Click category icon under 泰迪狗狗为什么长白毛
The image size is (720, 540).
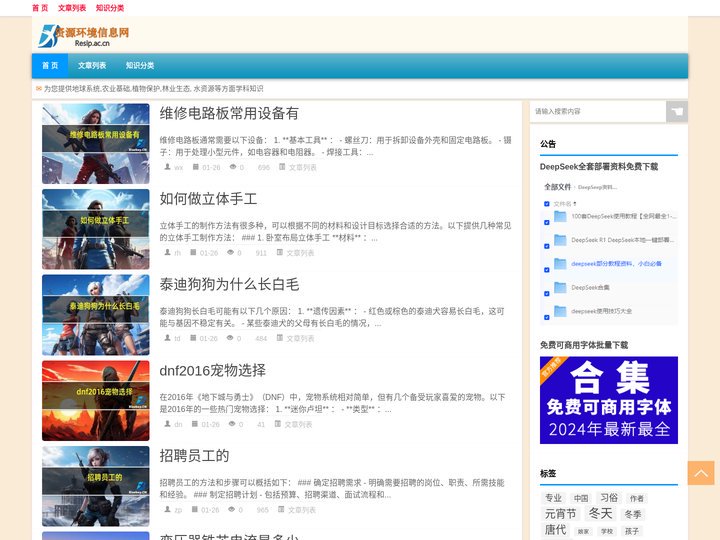pyautogui.click(x=280, y=338)
